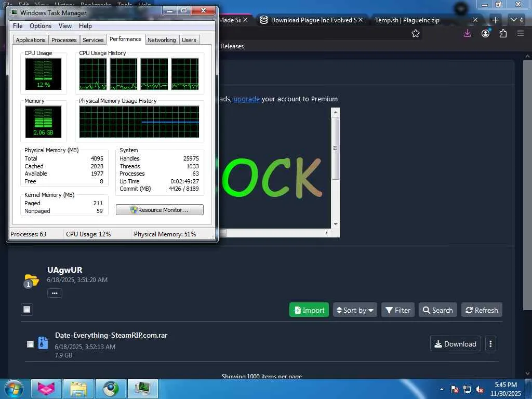
Task: Click the ad frame scroll right arrow
Action: click(x=326, y=233)
